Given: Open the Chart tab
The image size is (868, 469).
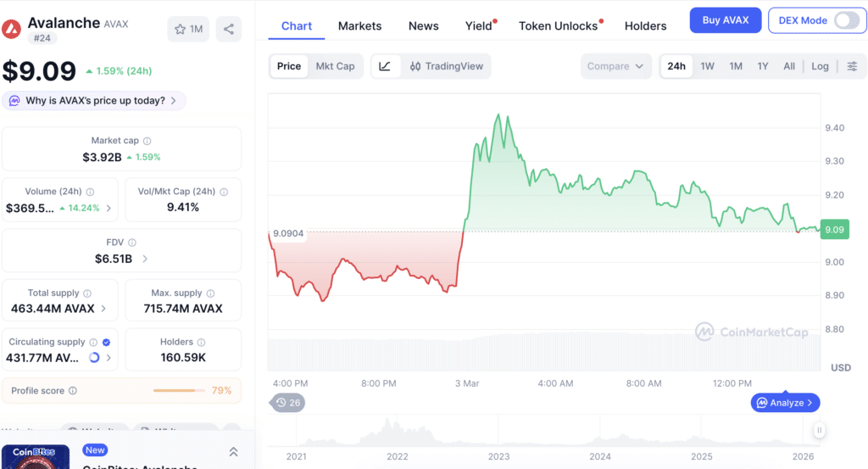Looking at the screenshot, I should (296, 26).
